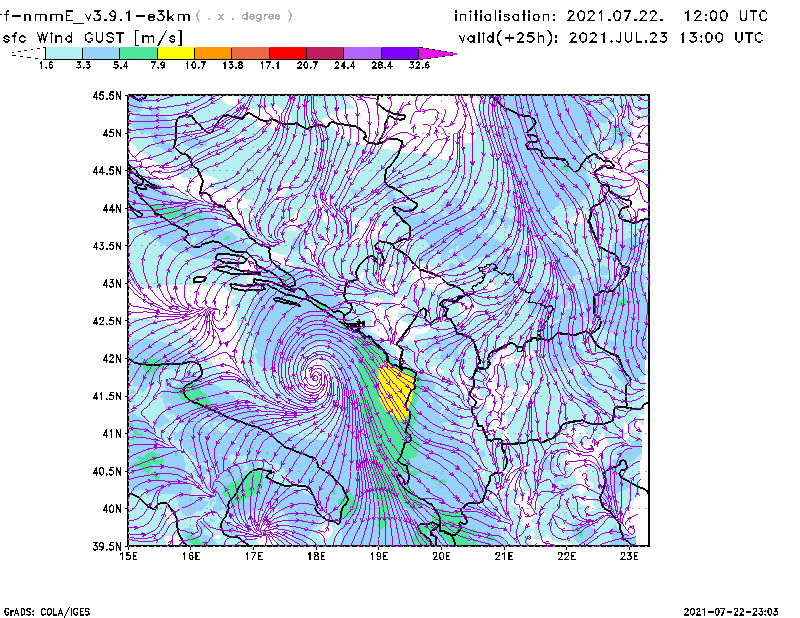Viewport: 800px width, 618px height.
Task: Click the 'sfc Wind GUST [m/s]' title
Action: click(92, 38)
